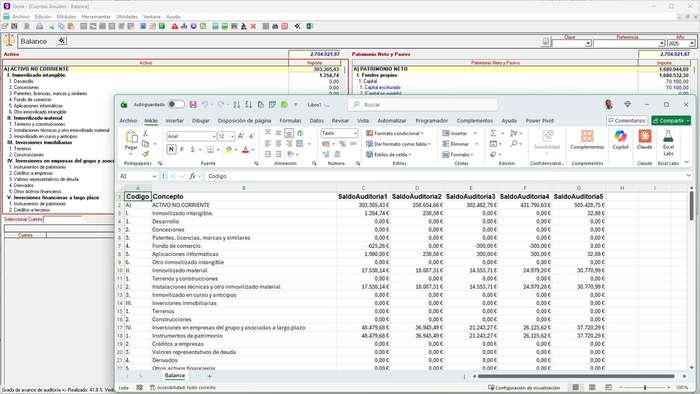Toggle underline S formatting
The image size is (700, 394).
(192, 149)
